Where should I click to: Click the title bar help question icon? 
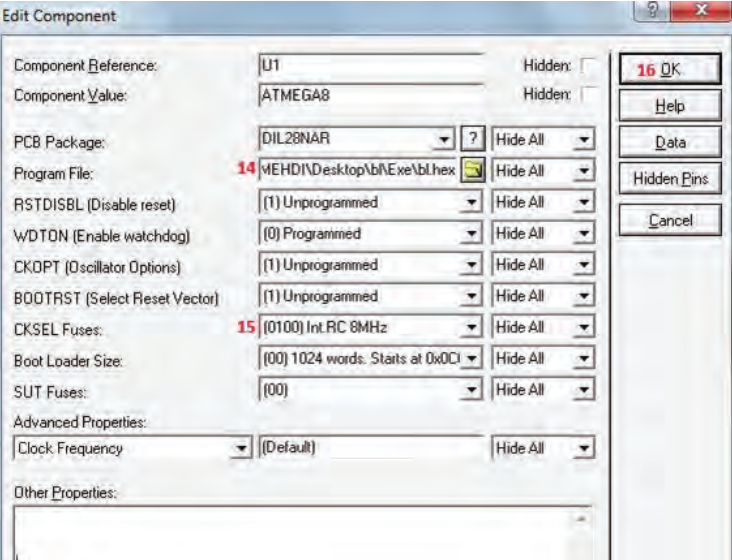click(x=652, y=10)
